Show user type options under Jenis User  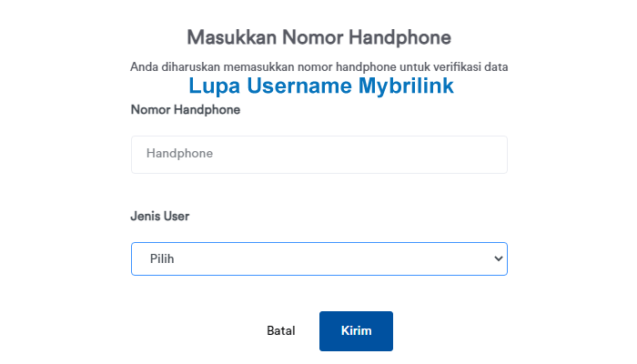[318, 258]
